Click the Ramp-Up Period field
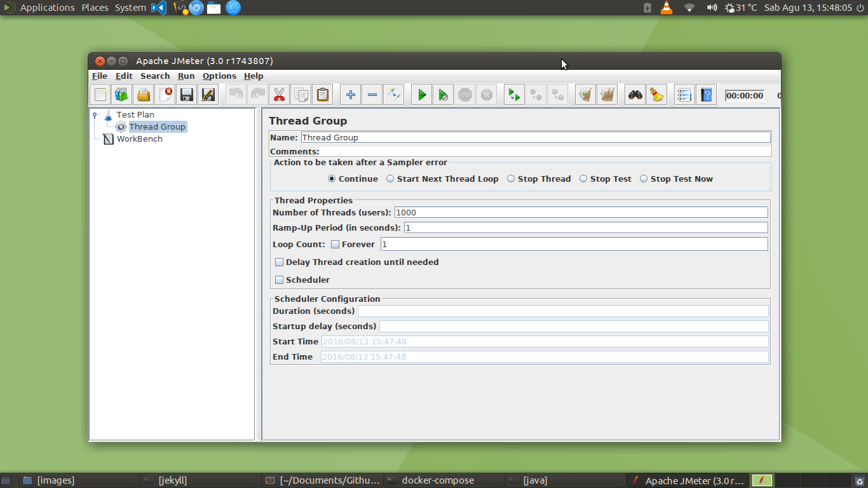 pos(586,228)
